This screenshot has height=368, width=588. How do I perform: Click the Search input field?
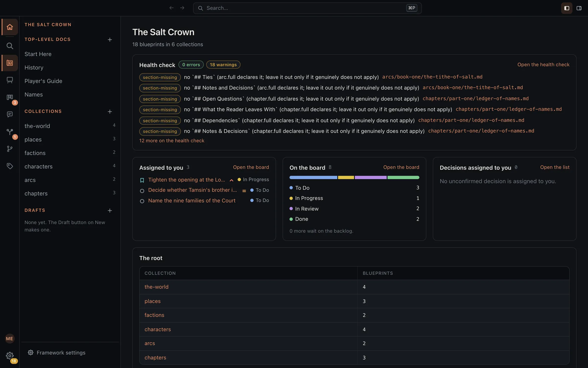point(307,8)
